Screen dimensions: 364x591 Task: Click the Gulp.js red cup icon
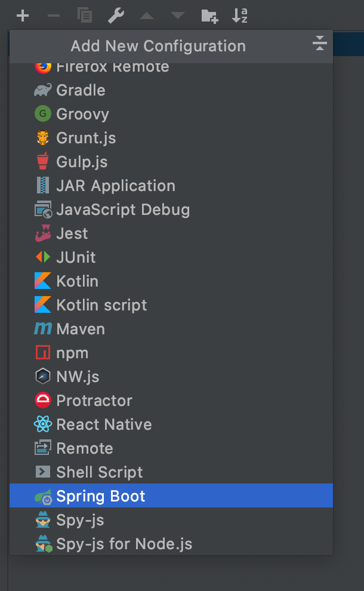pos(43,161)
